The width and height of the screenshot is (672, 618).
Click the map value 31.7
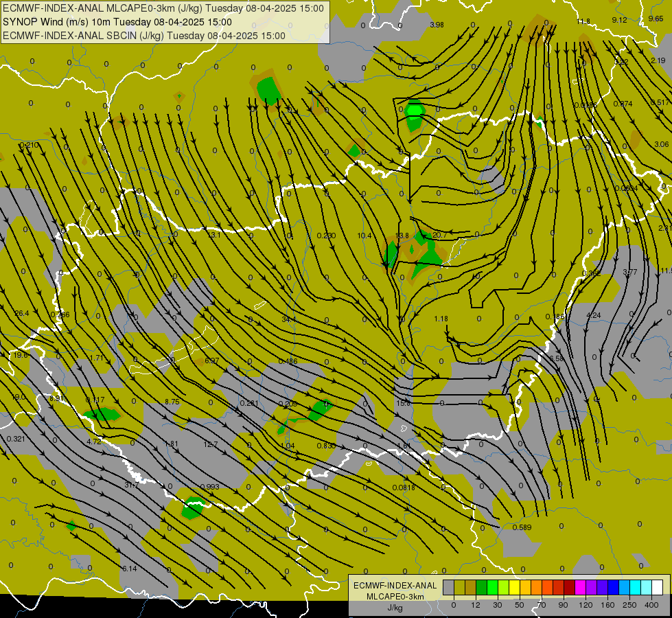point(132,485)
